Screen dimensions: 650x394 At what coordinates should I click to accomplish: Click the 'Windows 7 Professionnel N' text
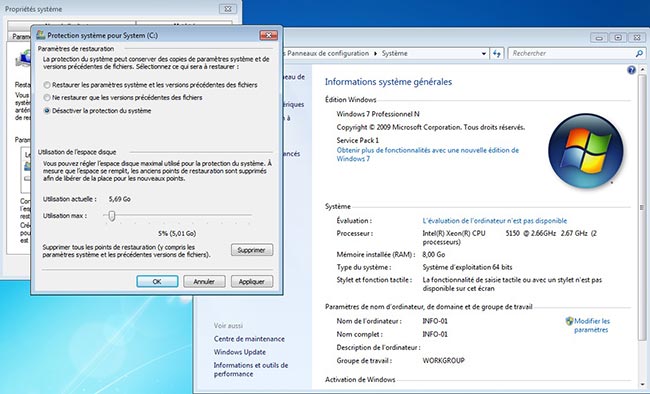[x=378, y=114]
